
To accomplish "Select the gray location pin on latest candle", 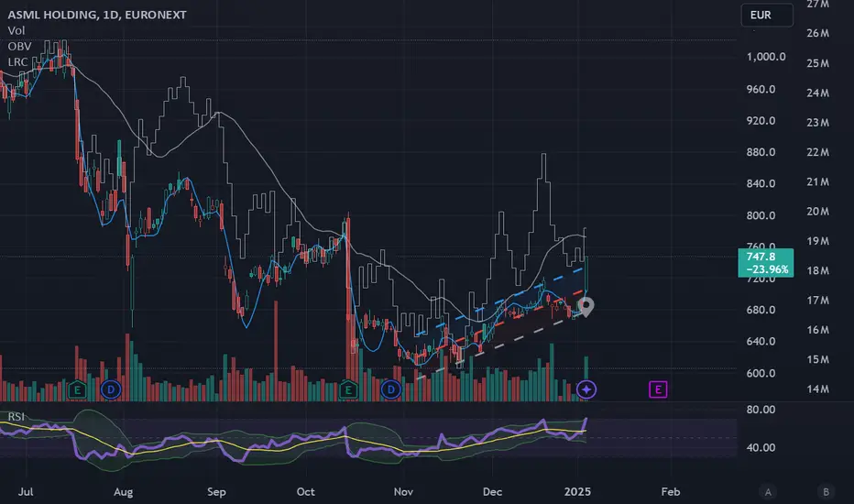I will 586,307.
